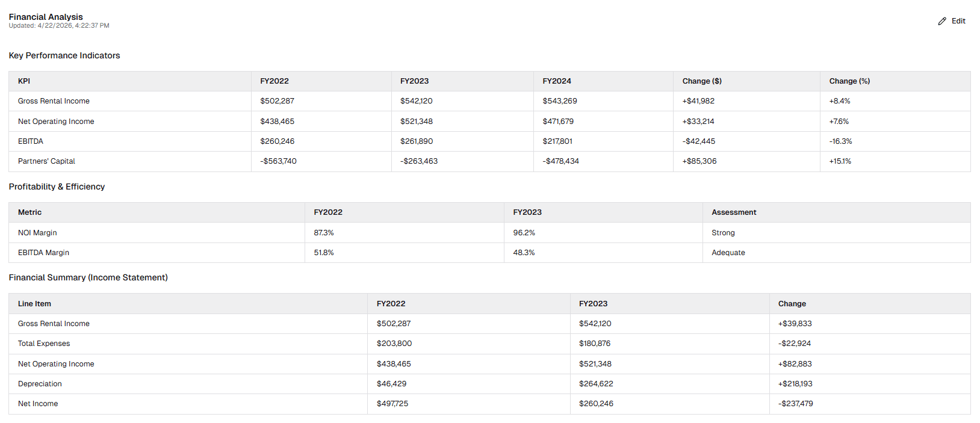Image resolution: width=980 pixels, height=423 pixels.
Task: Click the Change (%) column header
Action: tap(849, 81)
